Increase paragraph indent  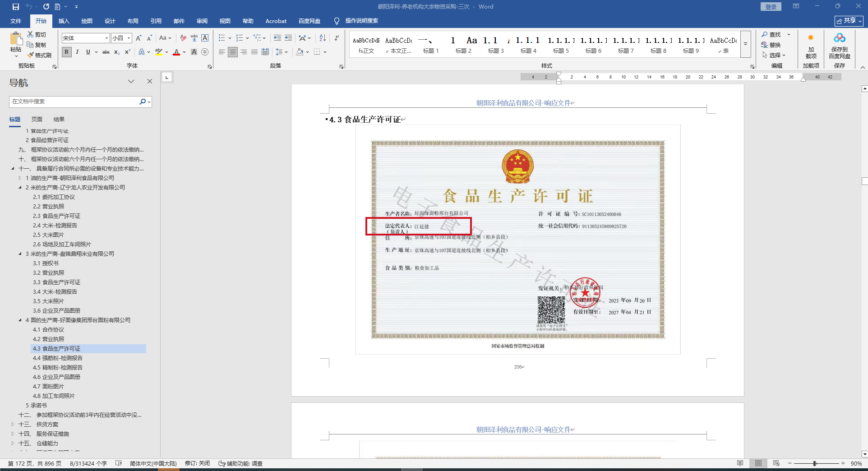click(x=288, y=38)
